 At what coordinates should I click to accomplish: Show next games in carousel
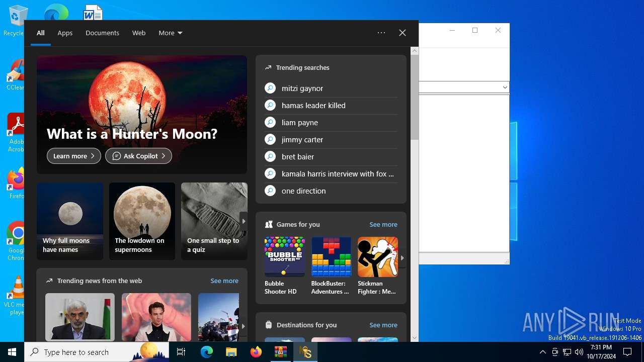pyautogui.click(x=402, y=257)
